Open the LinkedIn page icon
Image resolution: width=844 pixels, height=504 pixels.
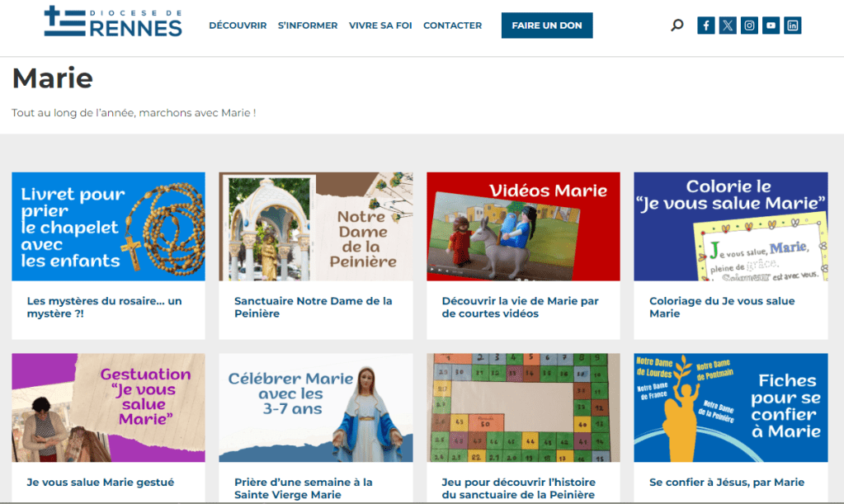tap(792, 26)
